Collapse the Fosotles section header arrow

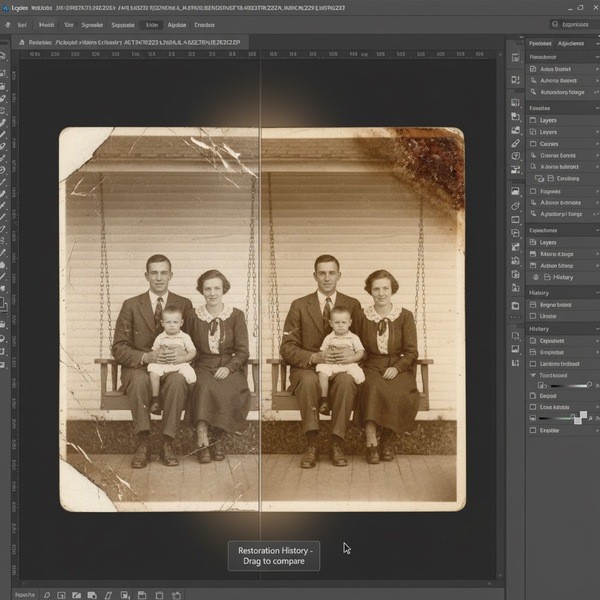597,108
